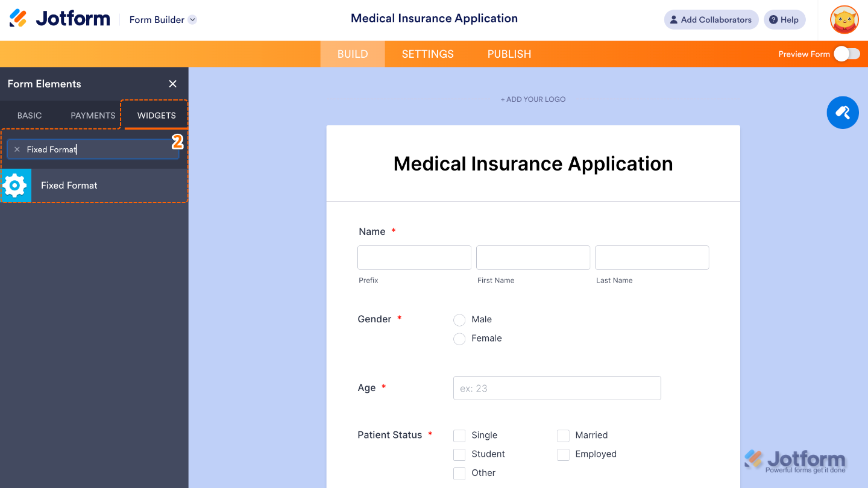This screenshot has width=868, height=488.
Task: Enable the Preview Form toggle
Action: [846, 54]
